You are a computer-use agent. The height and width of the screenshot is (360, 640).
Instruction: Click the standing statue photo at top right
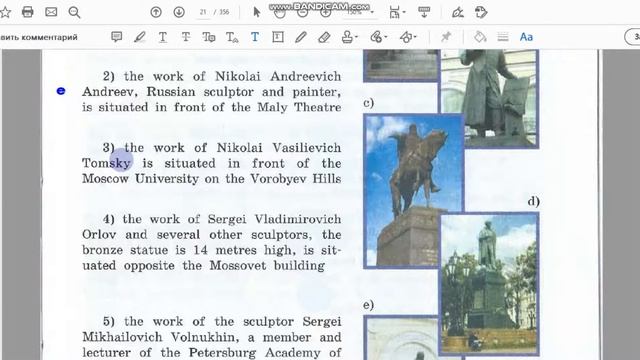[x=490, y=98]
